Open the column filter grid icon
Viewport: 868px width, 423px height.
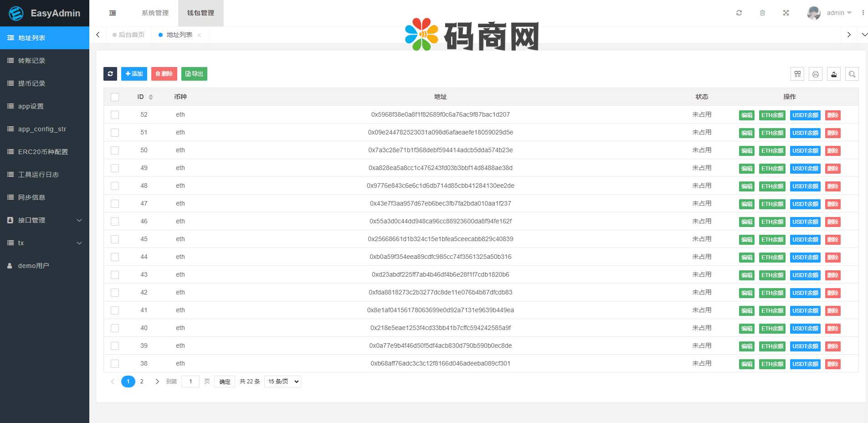[x=797, y=74]
